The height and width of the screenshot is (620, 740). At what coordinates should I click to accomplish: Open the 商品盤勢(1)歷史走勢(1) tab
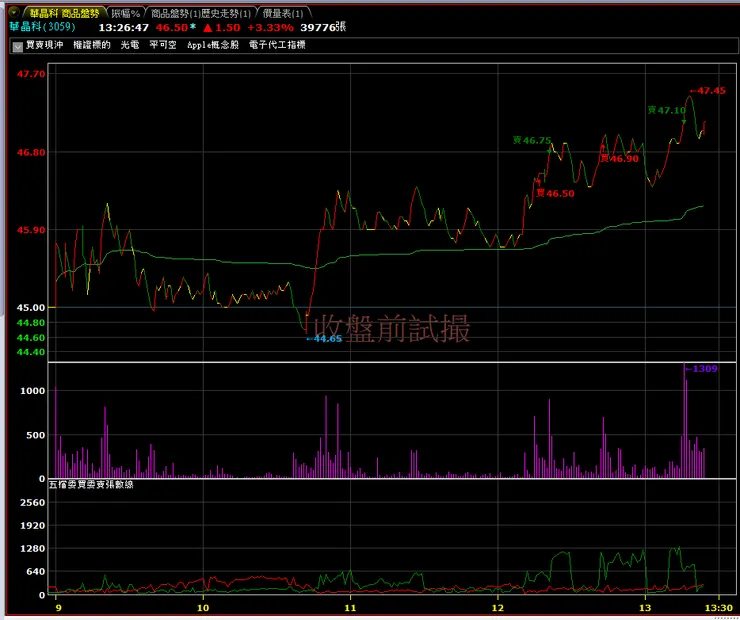pos(201,13)
